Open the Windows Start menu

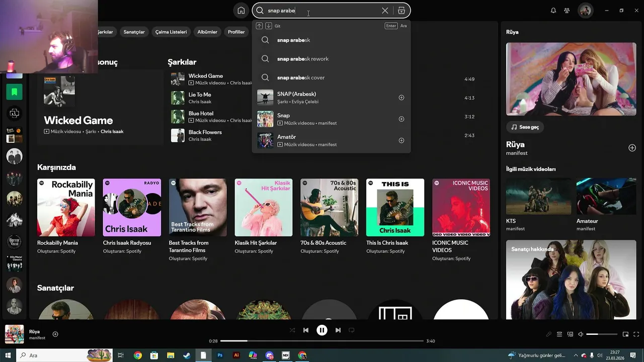point(8,355)
